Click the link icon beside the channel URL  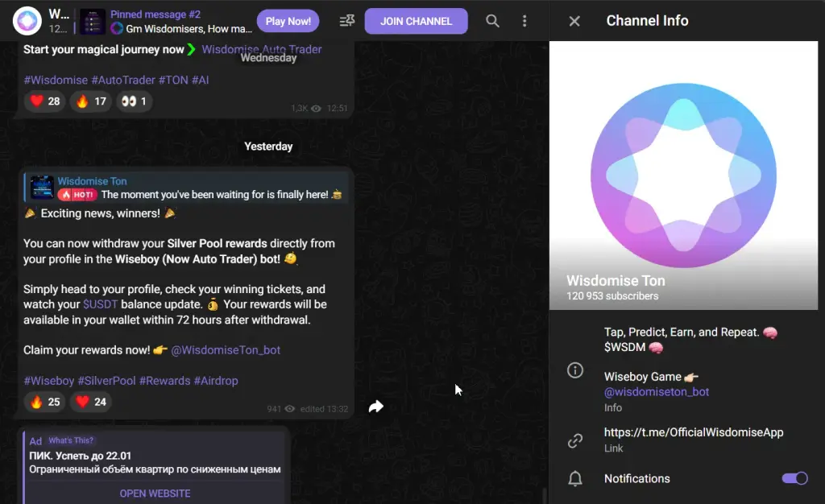click(575, 440)
